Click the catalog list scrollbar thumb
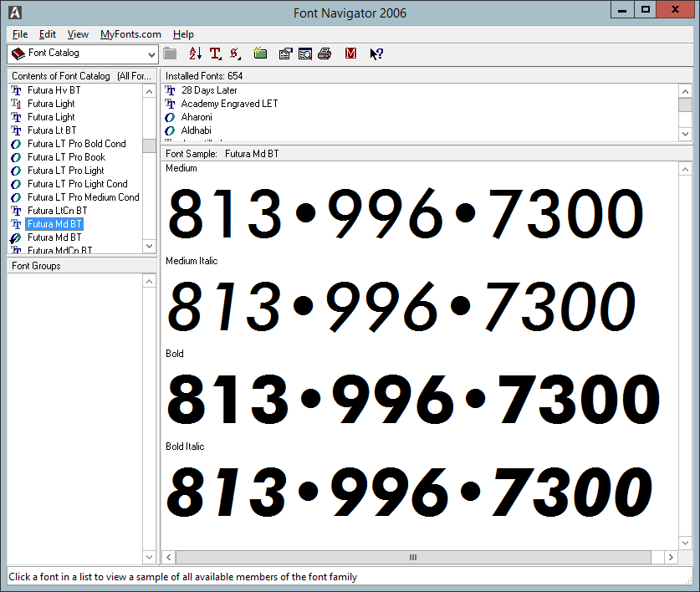This screenshot has height=592, width=700. pos(149,145)
